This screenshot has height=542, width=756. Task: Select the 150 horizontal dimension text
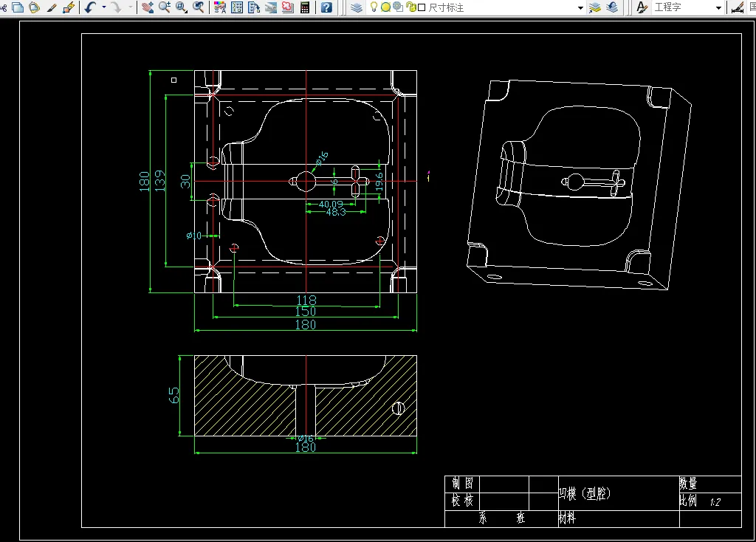point(306,312)
